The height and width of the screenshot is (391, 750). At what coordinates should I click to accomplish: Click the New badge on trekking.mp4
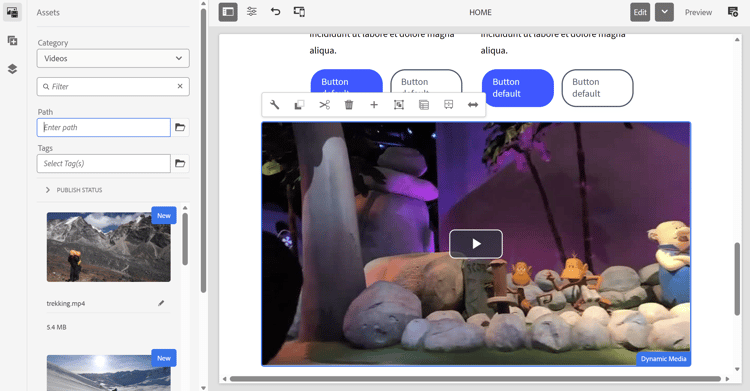pyautogui.click(x=164, y=215)
